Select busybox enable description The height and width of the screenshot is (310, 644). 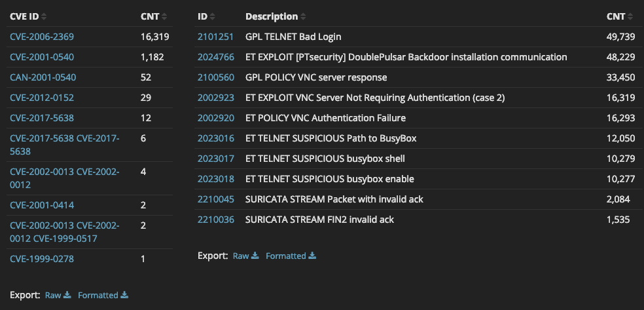[330, 179]
